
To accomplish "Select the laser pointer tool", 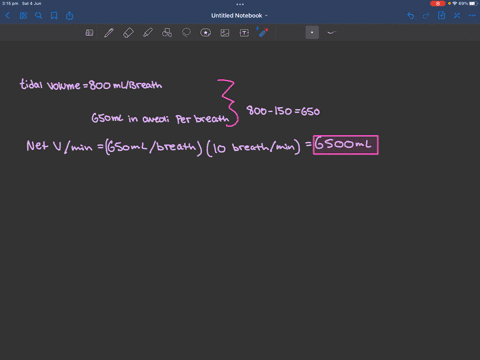I will [x=263, y=32].
